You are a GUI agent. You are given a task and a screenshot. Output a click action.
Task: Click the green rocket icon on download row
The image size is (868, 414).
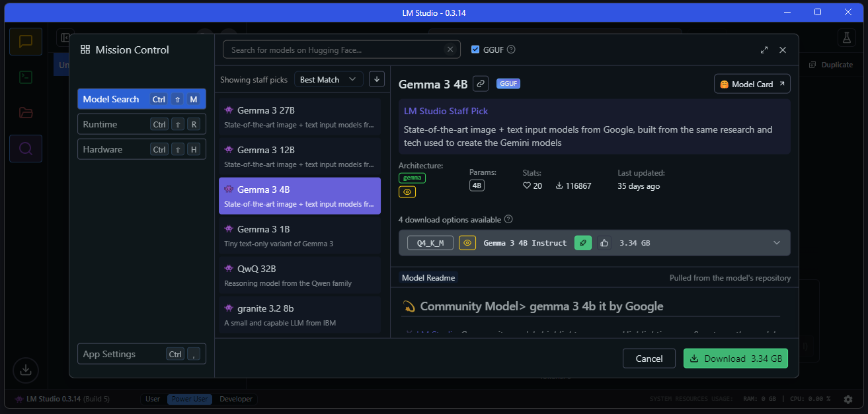583,243
